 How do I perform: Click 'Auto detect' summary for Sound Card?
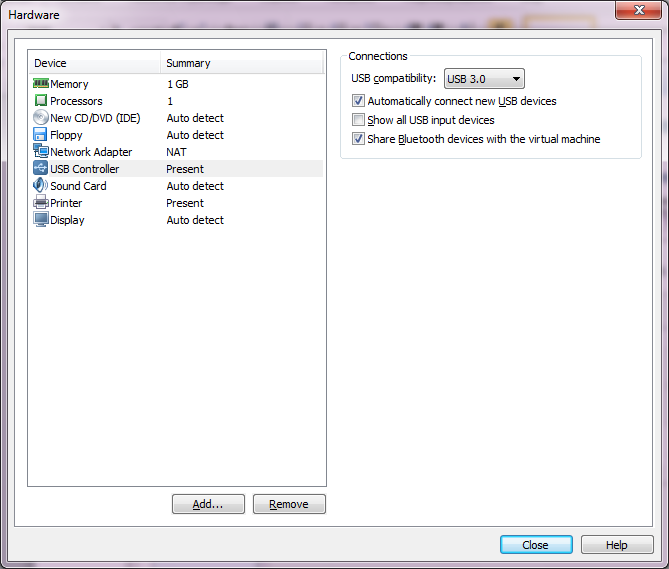[195, 186]
